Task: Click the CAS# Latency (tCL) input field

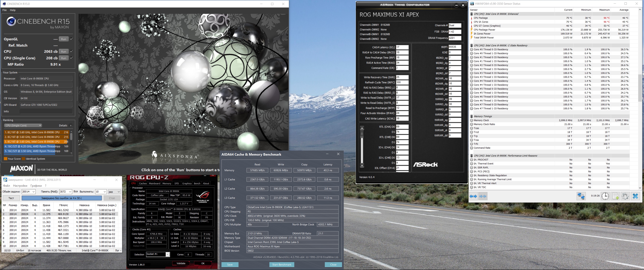Action: [402, 47]
